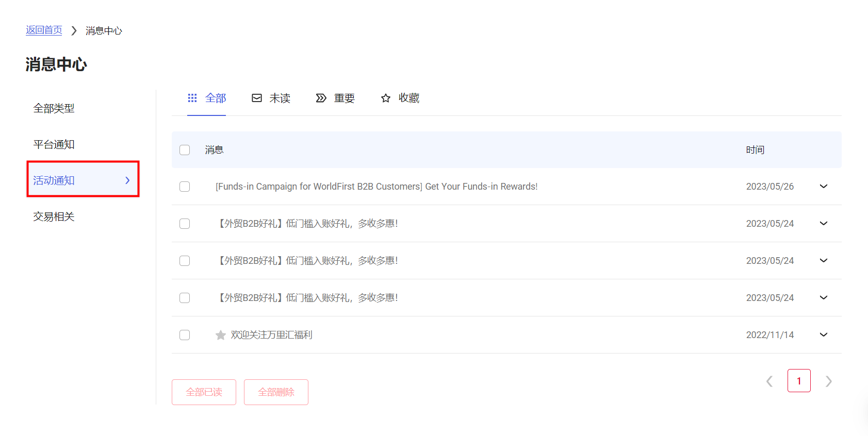
Task: Click the 全部已读 button
Action: [x=204, y=392]
